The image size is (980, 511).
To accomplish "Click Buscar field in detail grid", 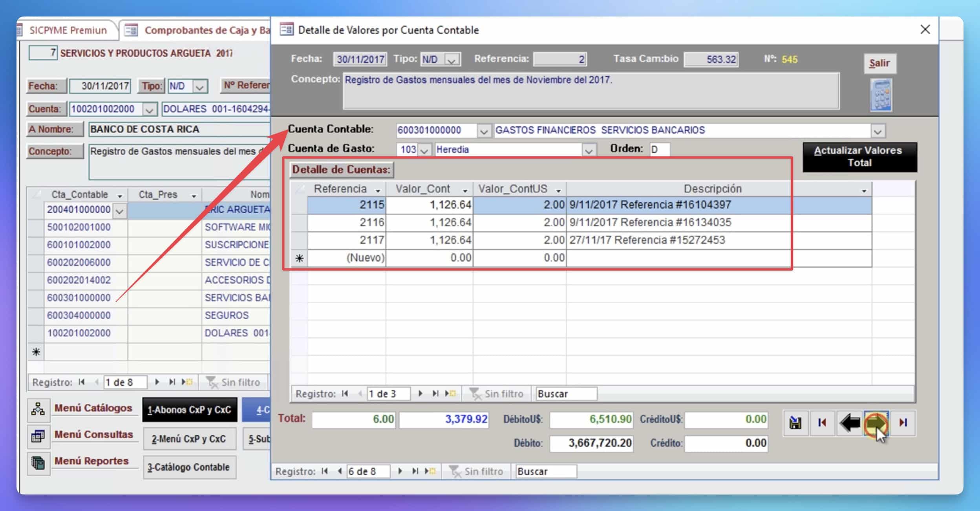I will pyautogui.click(x=566, y=394).
